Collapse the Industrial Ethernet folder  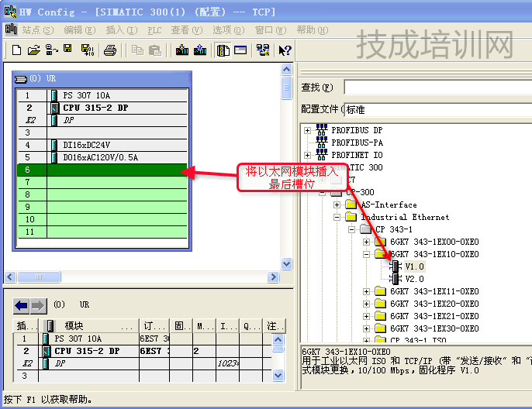click(337, 217)
